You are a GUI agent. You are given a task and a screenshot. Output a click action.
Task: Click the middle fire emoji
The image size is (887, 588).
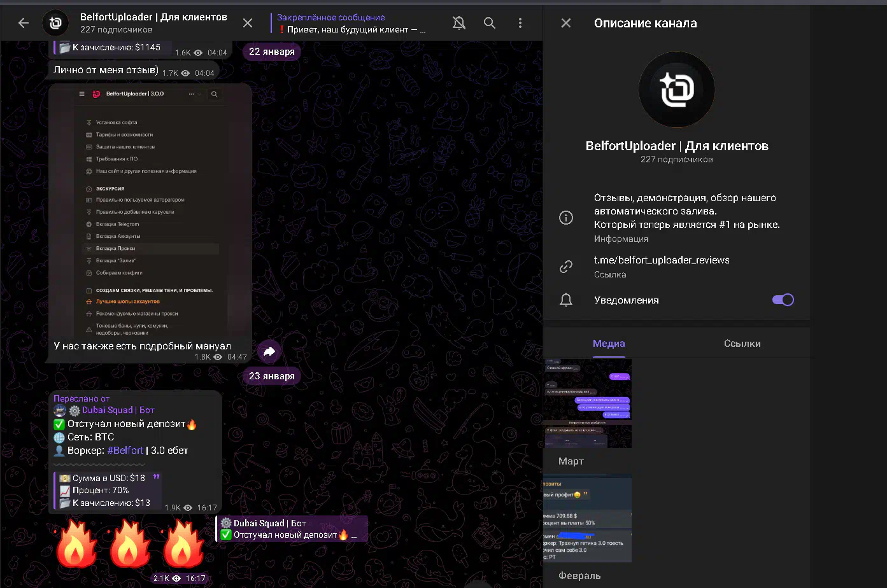[129, 543]
